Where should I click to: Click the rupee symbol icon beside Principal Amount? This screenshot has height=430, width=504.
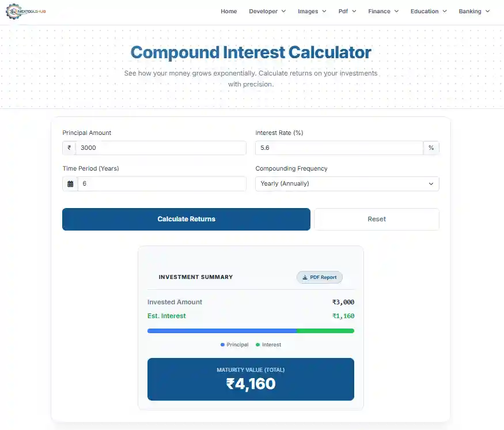pyautogui.click(x=69, y=148)
